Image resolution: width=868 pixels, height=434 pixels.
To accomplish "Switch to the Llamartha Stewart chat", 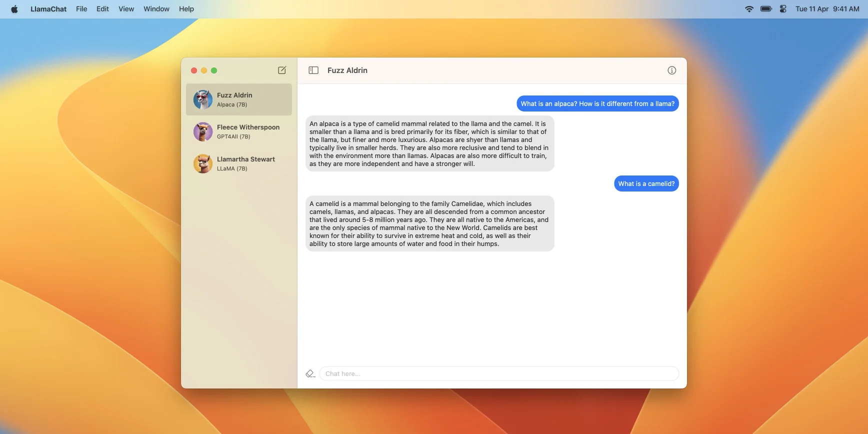I will 245,163.
